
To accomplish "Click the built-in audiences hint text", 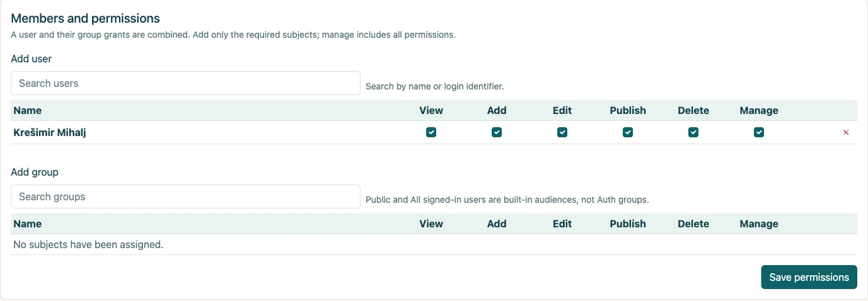I will 507,200.
